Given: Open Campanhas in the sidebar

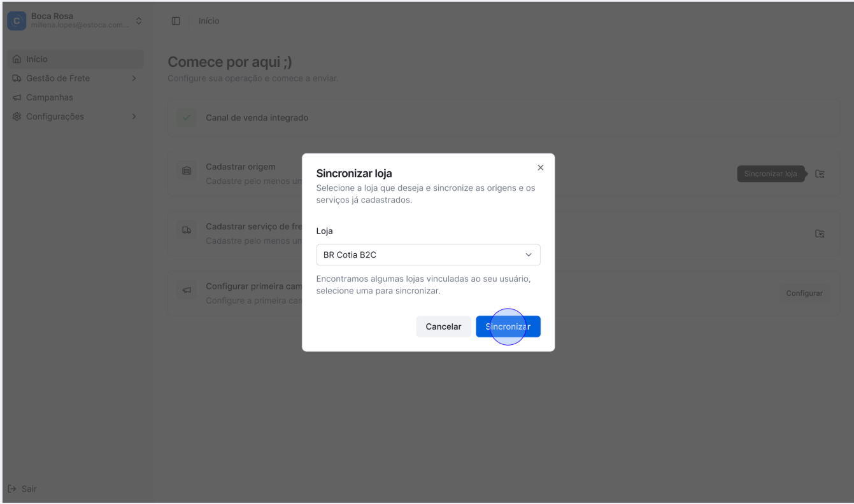Looking at the screenshot, I should (49, 98).
